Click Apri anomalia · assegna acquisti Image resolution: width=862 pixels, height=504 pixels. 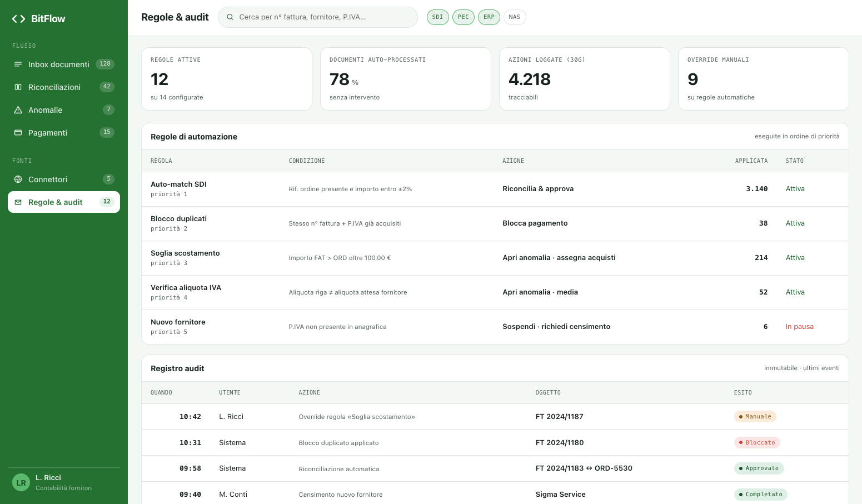point(559,258)
